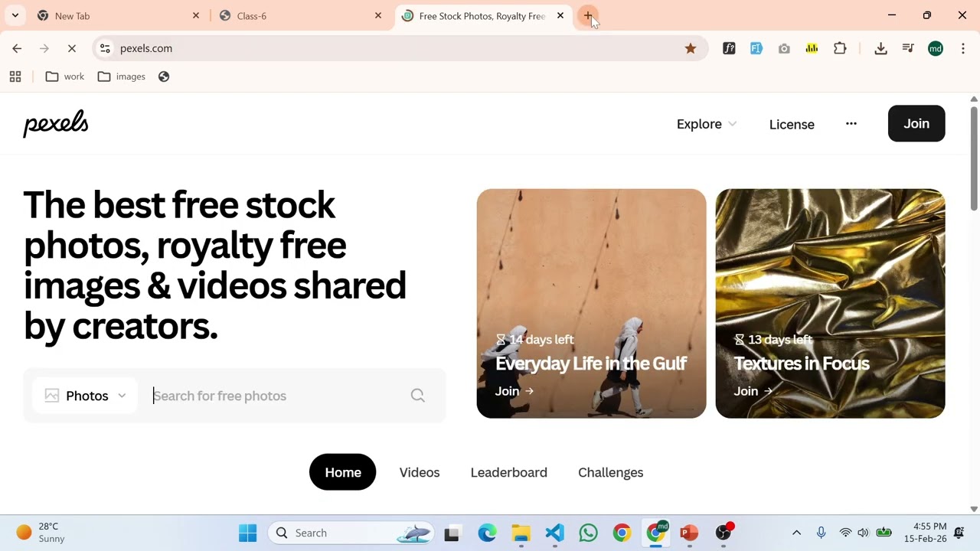Click the taskbar Search box
This screenshot has height=551, width=980.
pyautogui.click(x=351, y=533)
